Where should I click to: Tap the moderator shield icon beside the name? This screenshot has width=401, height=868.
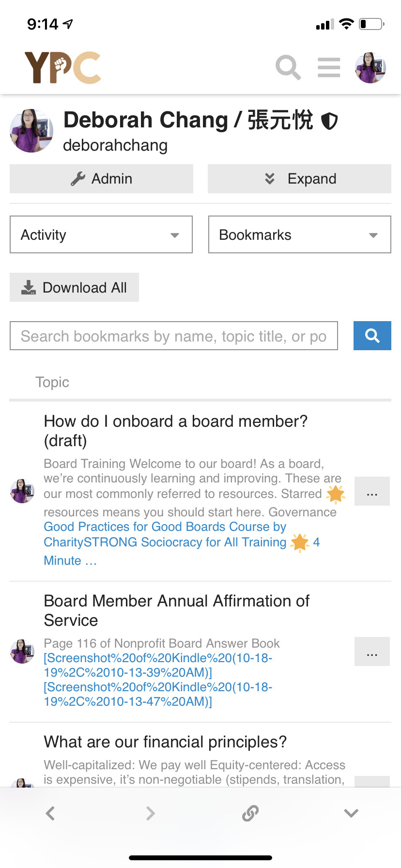[x=330, y=121]
